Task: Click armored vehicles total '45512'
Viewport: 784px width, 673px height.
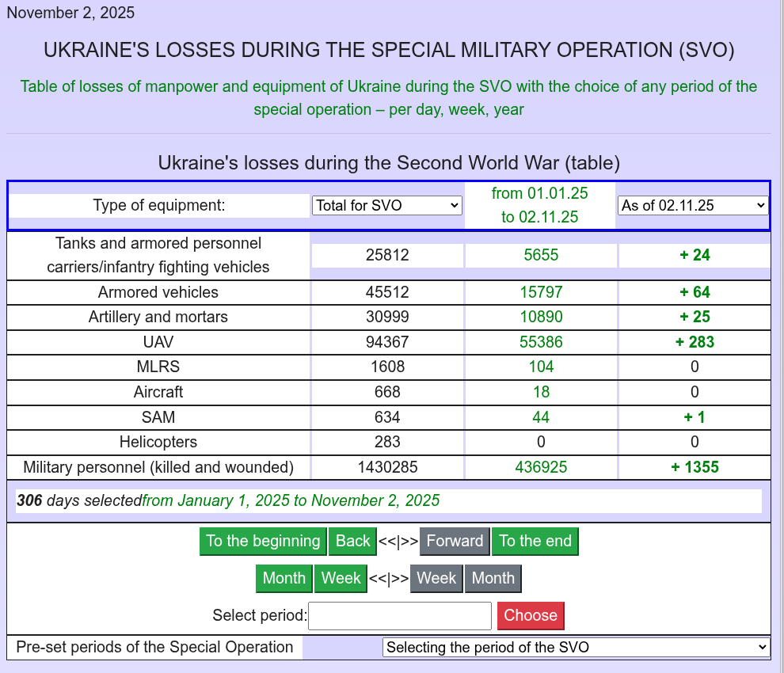Action: 387,292
